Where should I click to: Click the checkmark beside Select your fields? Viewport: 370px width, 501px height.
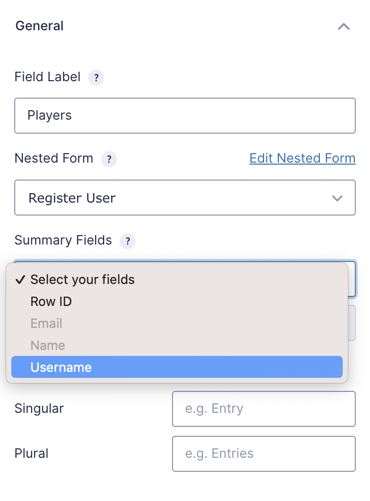tap(20, 279)
